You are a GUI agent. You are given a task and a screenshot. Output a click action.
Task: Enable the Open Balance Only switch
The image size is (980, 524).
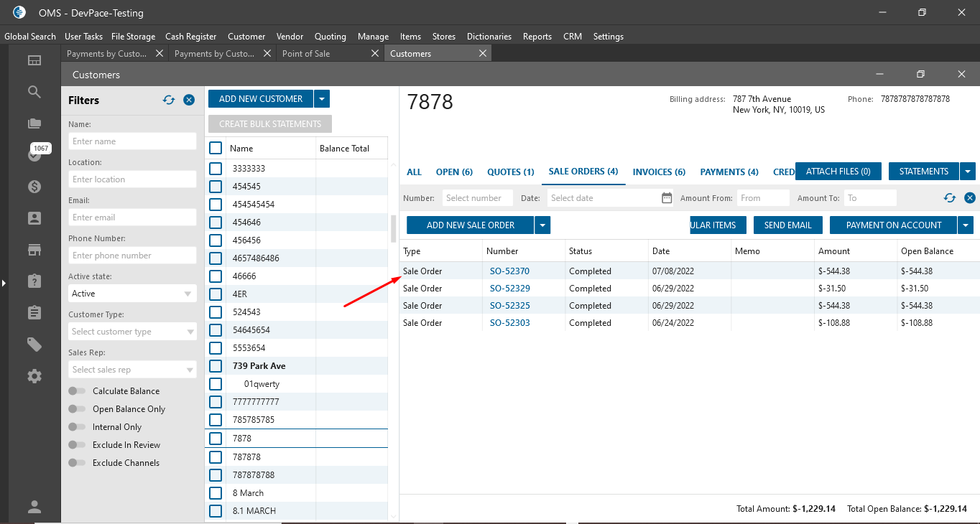point(76,409)
